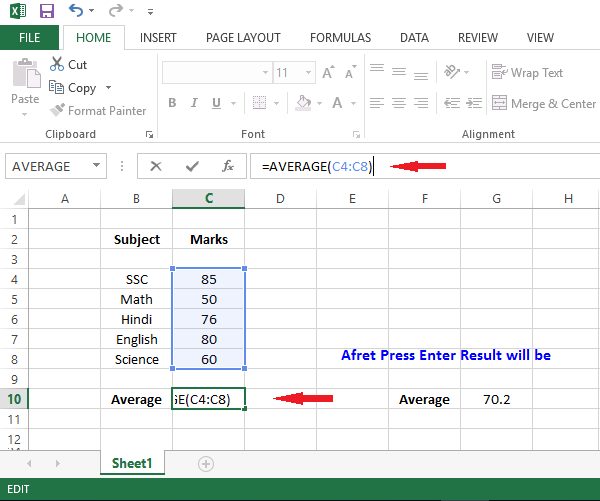Open the FILE tab

click(29, 38)
